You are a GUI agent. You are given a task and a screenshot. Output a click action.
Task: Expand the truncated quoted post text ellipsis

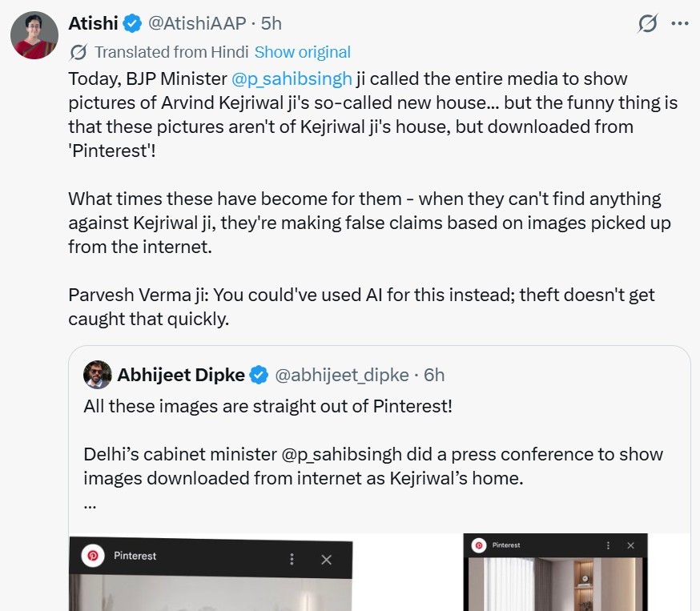[90, 505]
